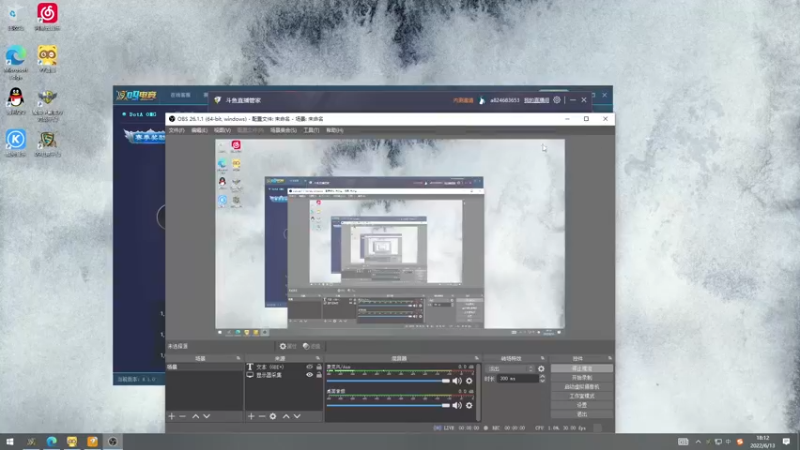Mute the desktop audio speaker icon
Image resolution: width=800 pixels, height=450 pixels.
(457, 405)
